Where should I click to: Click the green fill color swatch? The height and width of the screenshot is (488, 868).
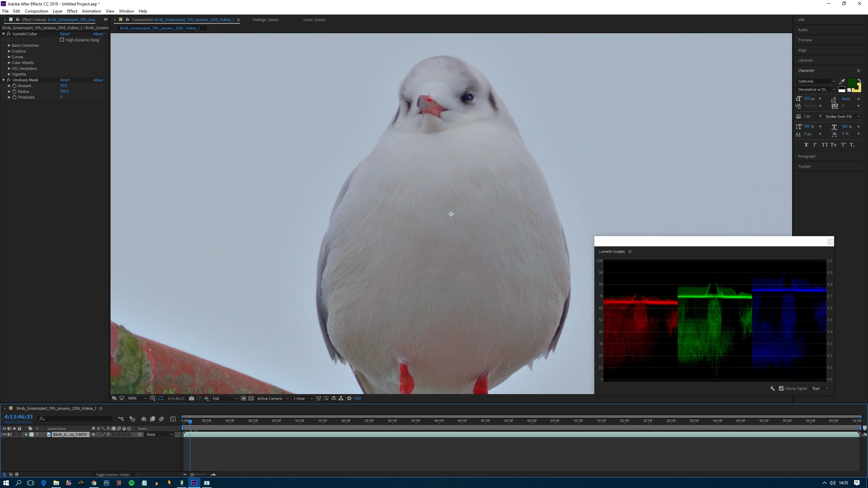(x=851, y=83)
